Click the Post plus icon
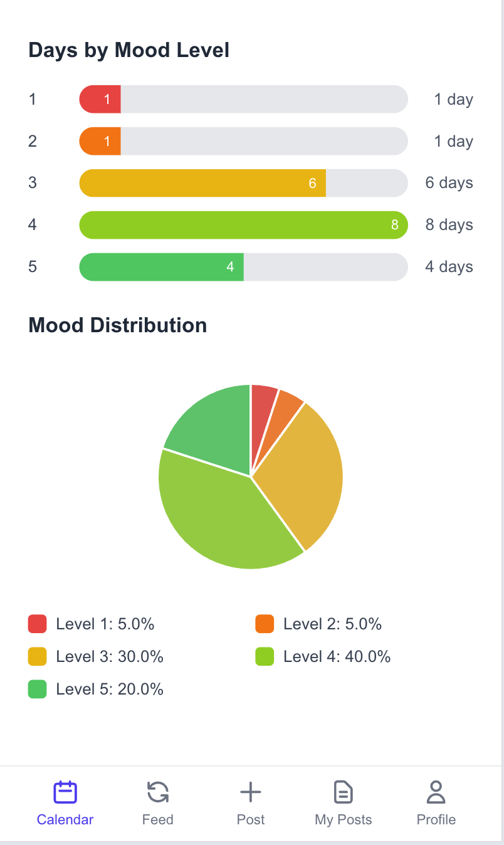 (250, 792)
